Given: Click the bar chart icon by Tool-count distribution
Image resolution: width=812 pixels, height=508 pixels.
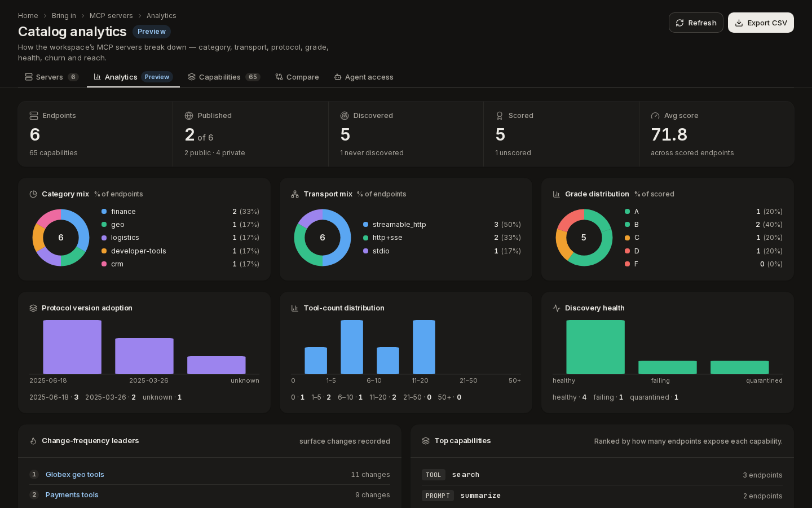Looking at the screenshot, I should point(295,308).
